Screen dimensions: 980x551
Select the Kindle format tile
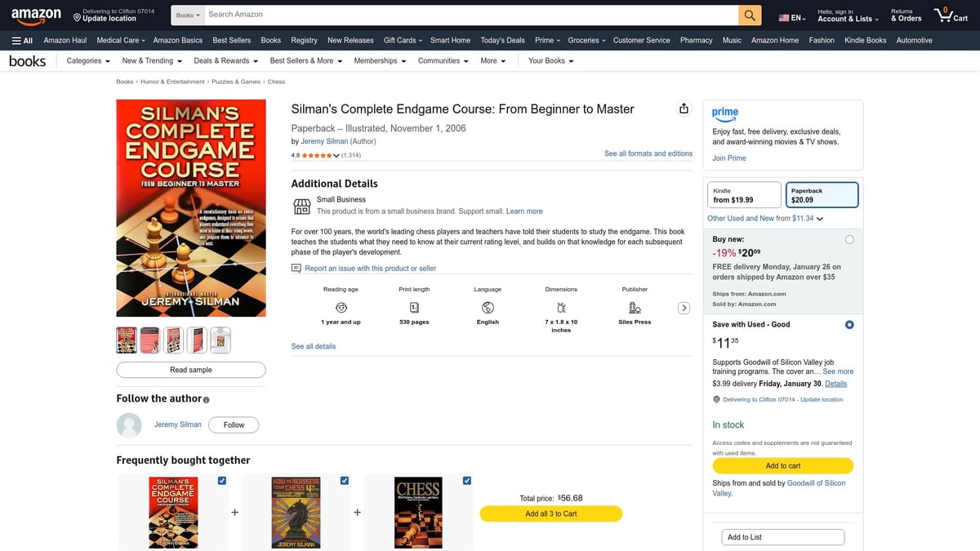pyautogui.click(x=743, y=194)
